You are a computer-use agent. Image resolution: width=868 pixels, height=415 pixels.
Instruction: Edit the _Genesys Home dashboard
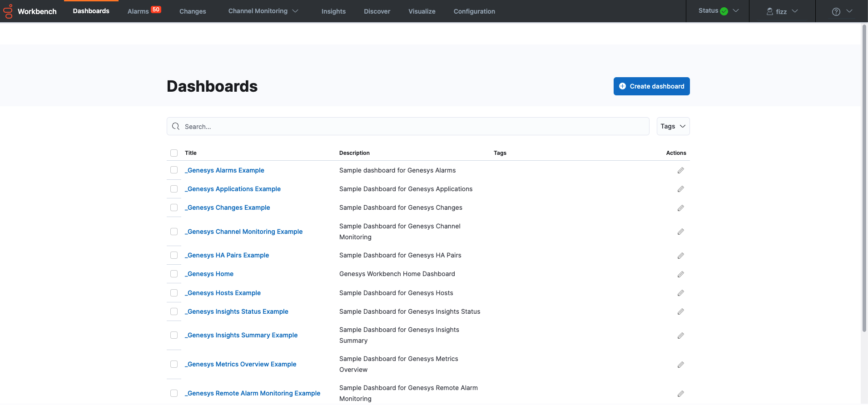pos(680,274)
